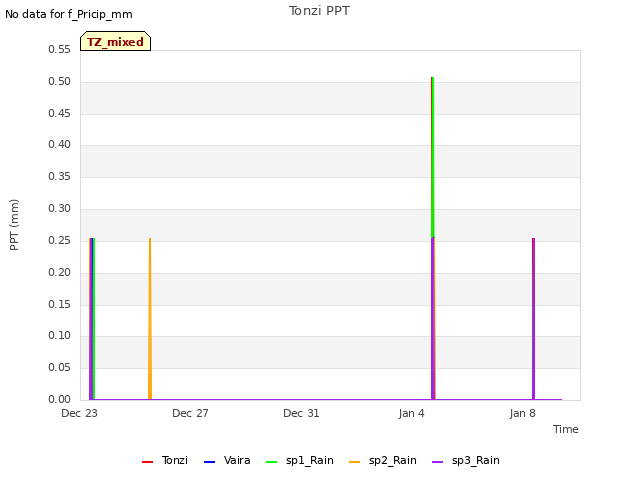
Task: Click the red Tonzi legend marker
Action: (147, 462)
